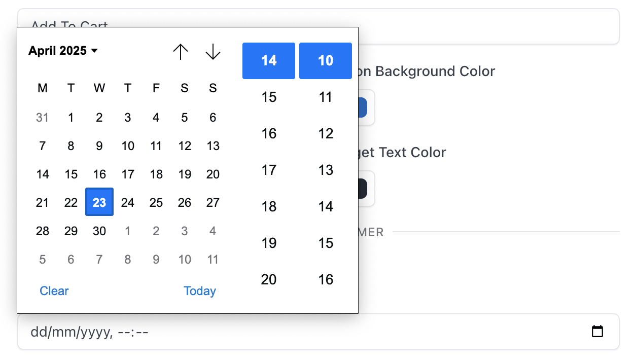636x364 pixels.
Task: Click the previous month up arrow
Action: 181,52
